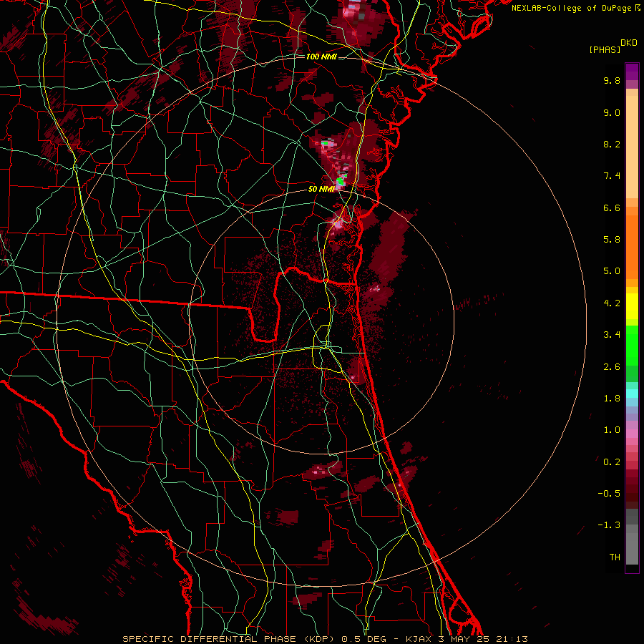This screenshot has height=644, width=644.
Task: Select the 7.4 legend value
Action: click(612, 176)
